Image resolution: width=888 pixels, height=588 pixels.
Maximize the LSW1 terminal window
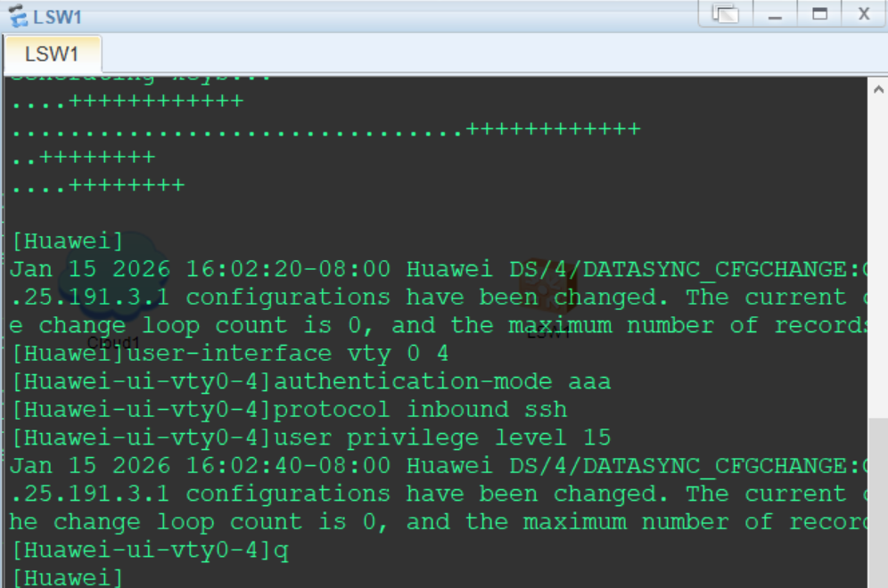coord(819,14)
